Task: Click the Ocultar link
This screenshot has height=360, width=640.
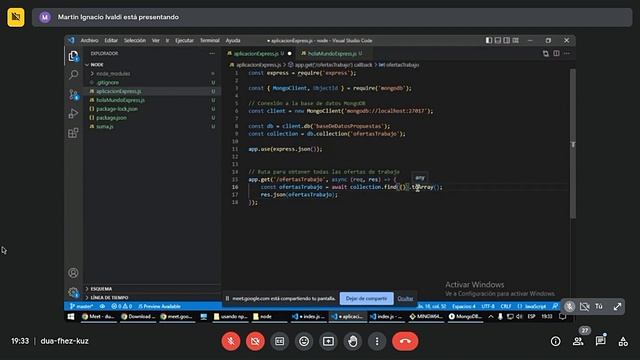Action: click(405, 298)
